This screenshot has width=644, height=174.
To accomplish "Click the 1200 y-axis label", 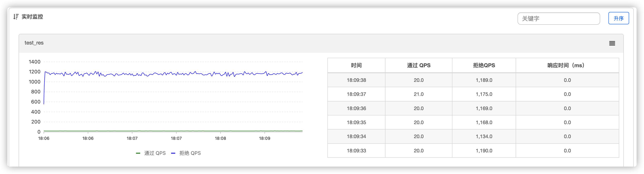I will coord(35,72).
